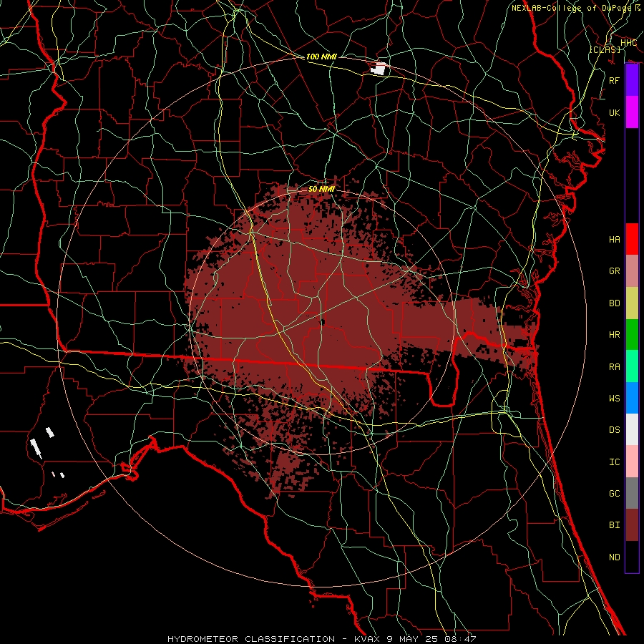The height and width of the screenshot is (644, 644).
Task: Click the [CLAS] unit label
Action: click(605, 49)
